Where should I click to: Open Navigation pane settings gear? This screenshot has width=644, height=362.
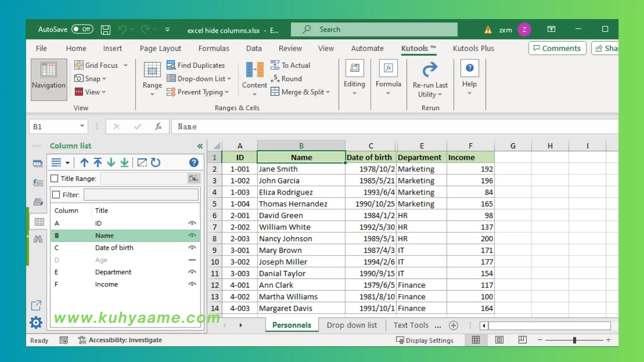point(36,322)
